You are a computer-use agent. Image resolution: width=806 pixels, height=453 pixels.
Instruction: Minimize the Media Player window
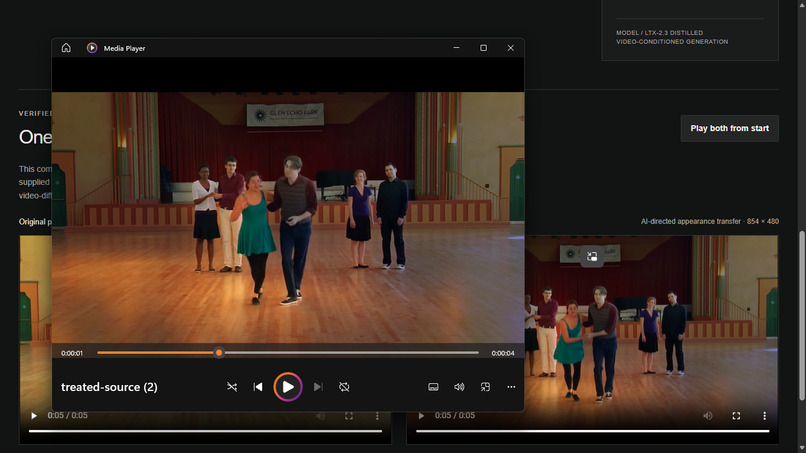click(456, 48)
